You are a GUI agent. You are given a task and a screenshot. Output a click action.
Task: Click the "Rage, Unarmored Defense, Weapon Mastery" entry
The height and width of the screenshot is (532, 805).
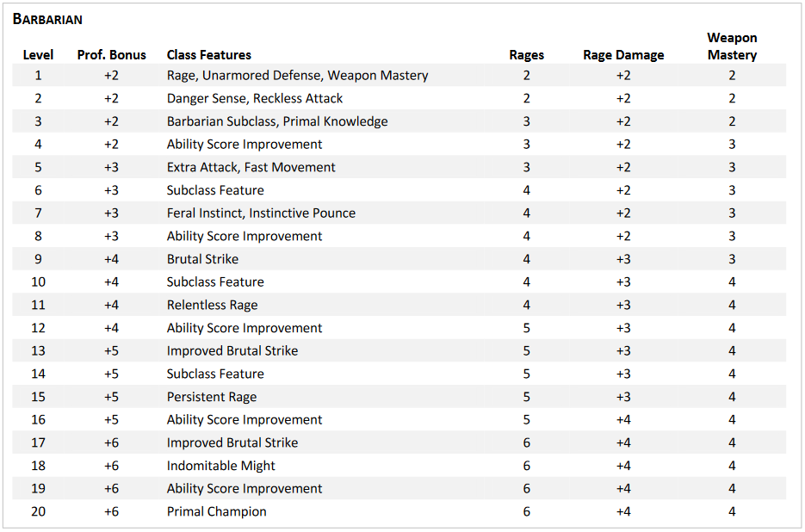[x=297, y=76]
